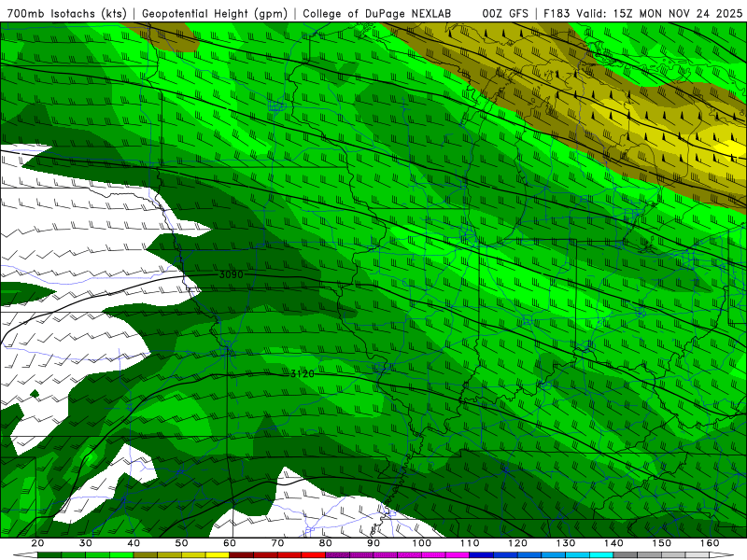The width and height of the screenshot is (747, 560).
Task: Select the bright red swatch before 80
Action: tap(314, 555)
